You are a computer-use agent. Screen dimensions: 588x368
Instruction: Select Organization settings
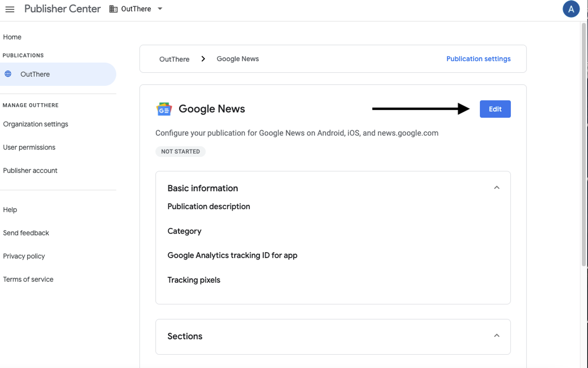[x=36, y=124]
